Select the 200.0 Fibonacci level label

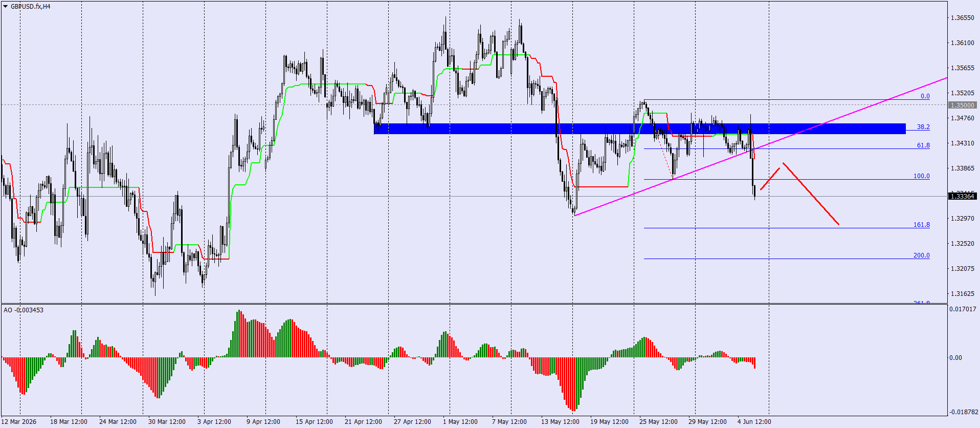click(x=922, y=255)
